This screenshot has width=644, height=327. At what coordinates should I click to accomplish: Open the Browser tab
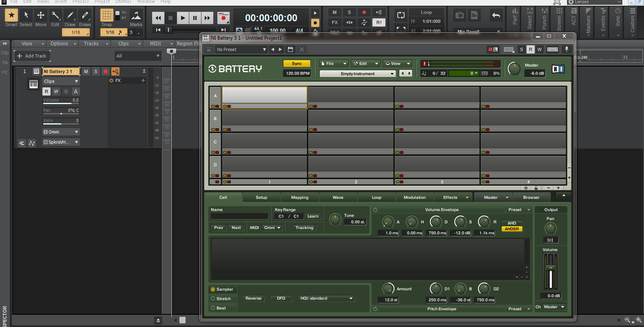point(531,198)
